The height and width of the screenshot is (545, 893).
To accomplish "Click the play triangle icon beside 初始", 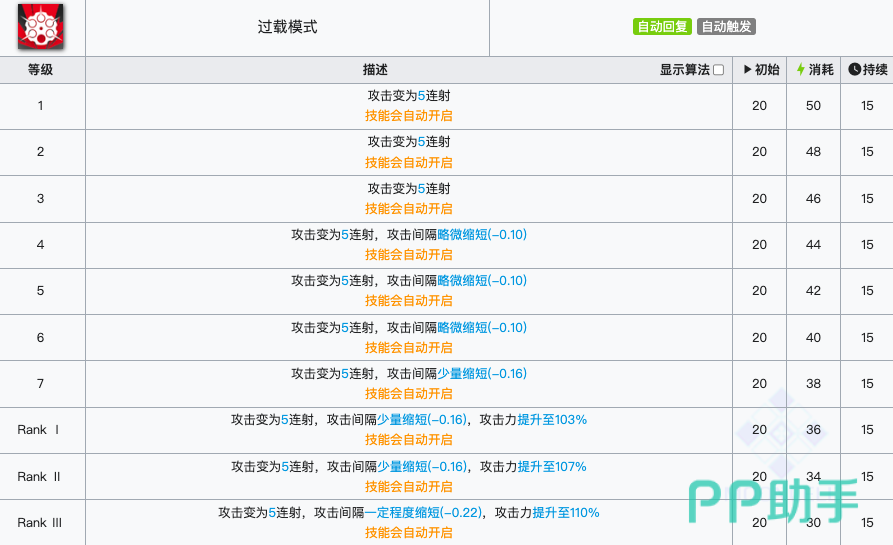I will [748, 70].
